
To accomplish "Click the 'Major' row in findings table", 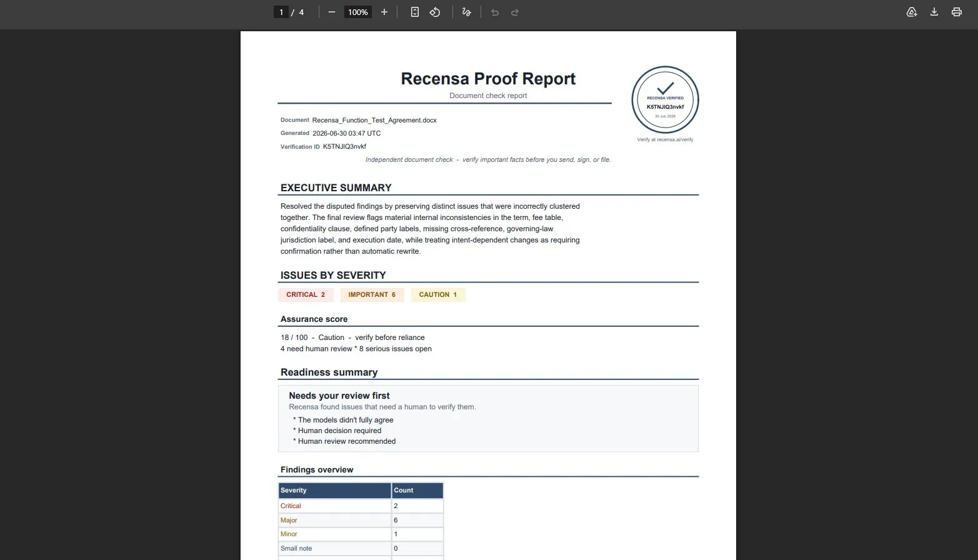I will [361, 520].
